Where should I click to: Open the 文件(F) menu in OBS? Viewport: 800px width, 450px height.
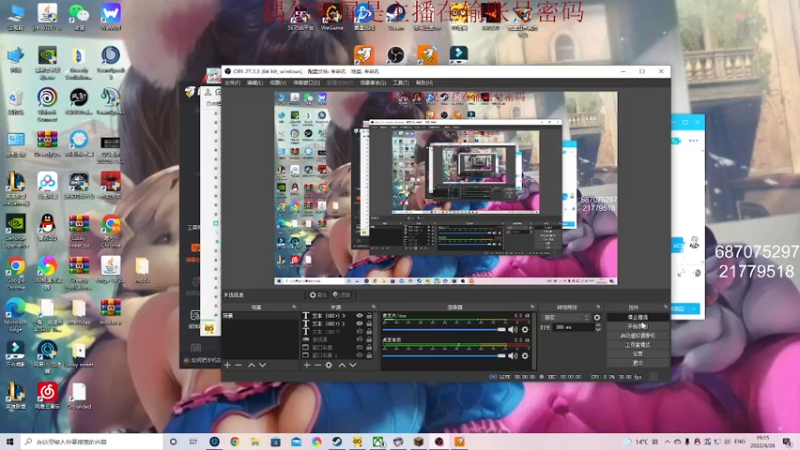pos(233,83)
